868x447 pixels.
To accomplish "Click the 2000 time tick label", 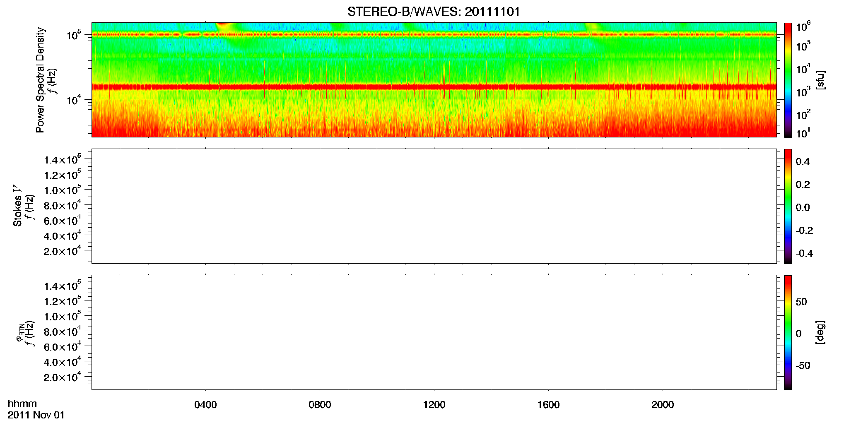I will (663, 405).
